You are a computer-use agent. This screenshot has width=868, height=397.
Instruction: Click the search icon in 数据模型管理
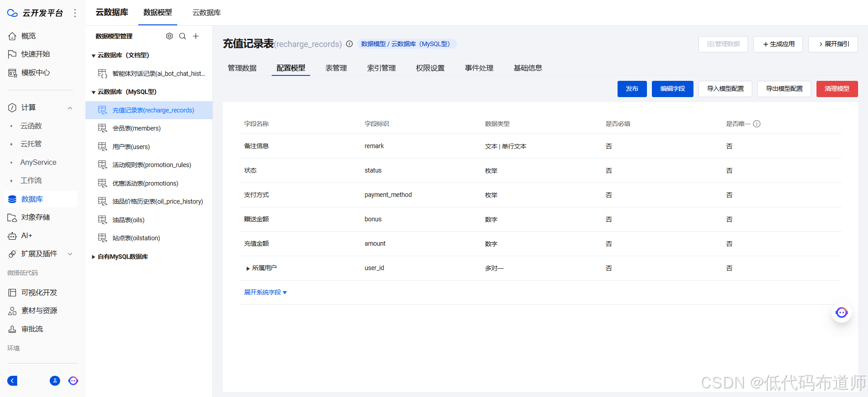coord(183,36)
